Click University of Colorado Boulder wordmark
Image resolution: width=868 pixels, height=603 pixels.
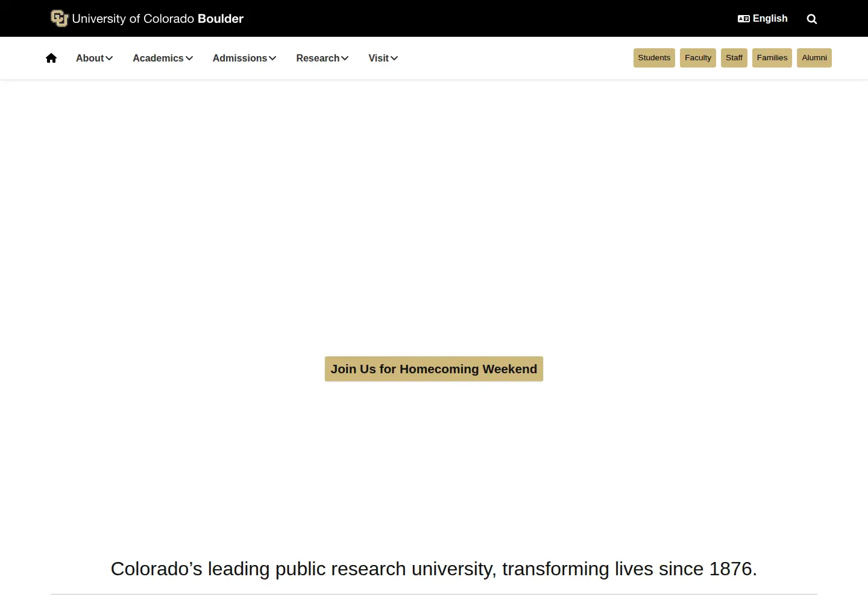158,19
